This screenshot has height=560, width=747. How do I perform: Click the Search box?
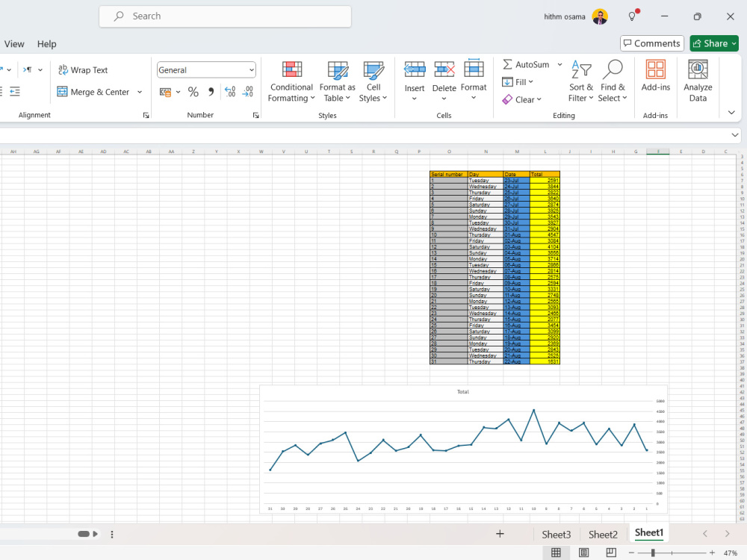[x=225, y=16]
